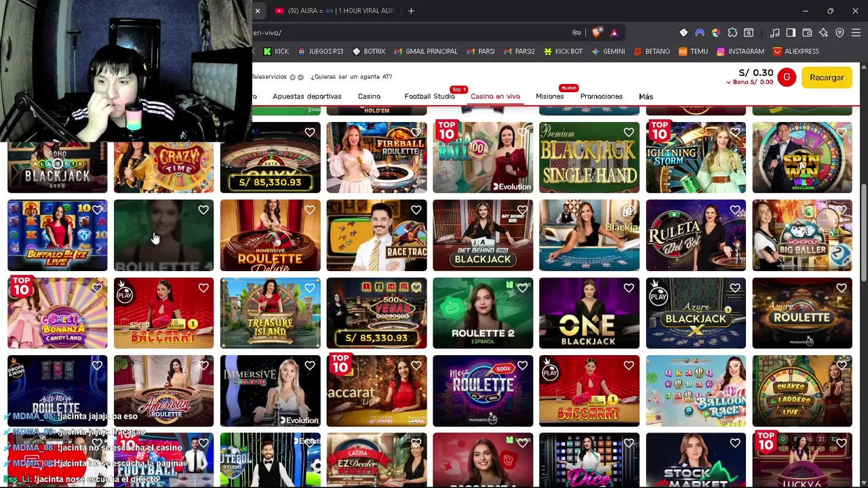Favorite Fireball Roulette with its heart
Image resolution: width=868 pixels, height=488 pixels.
pyautogui.click(x=416, y=133)
